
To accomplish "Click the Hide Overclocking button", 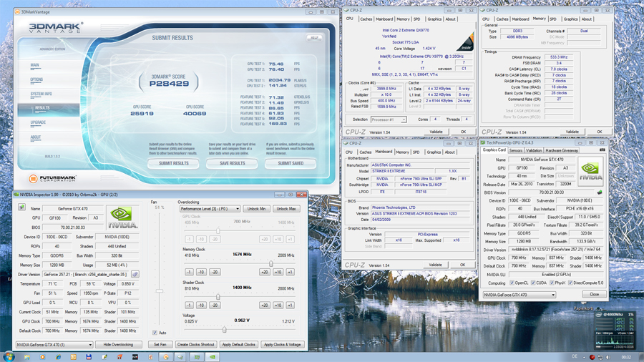I will click(118, 345).
